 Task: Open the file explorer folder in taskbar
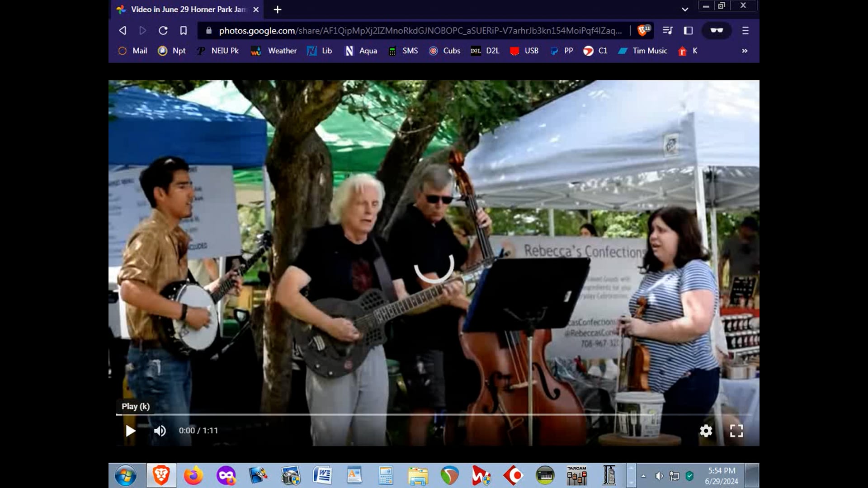coord(417,475)
